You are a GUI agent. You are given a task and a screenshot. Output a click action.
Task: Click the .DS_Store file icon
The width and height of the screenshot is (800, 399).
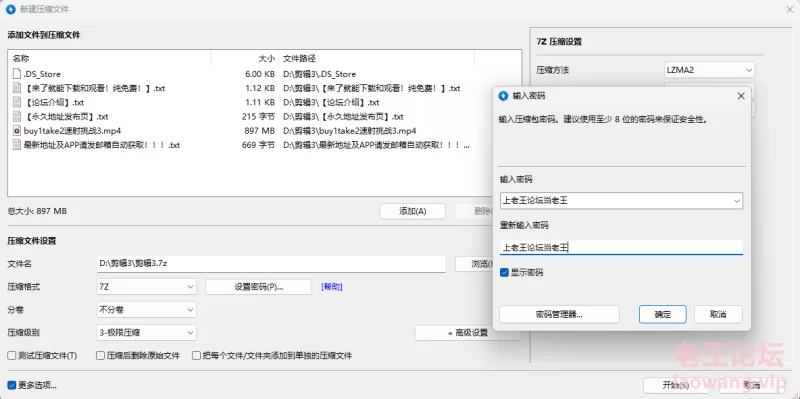(17, 74)
